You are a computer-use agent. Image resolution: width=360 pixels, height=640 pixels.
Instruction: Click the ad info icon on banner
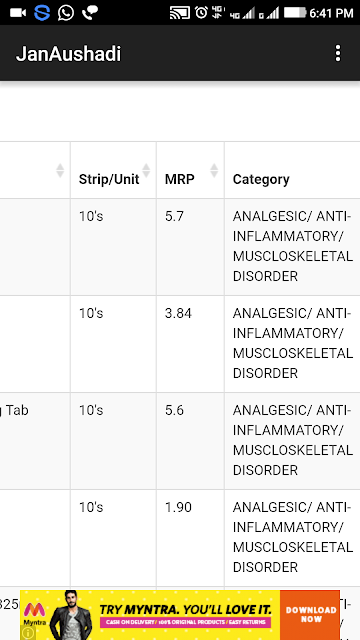(28, 633)
